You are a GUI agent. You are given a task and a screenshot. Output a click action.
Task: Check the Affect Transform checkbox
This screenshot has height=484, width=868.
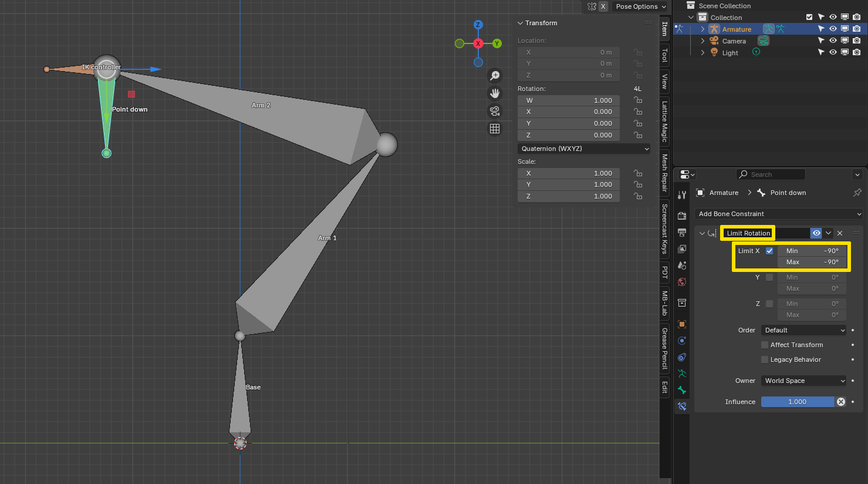pyautogui.click(x=765, y=345)
